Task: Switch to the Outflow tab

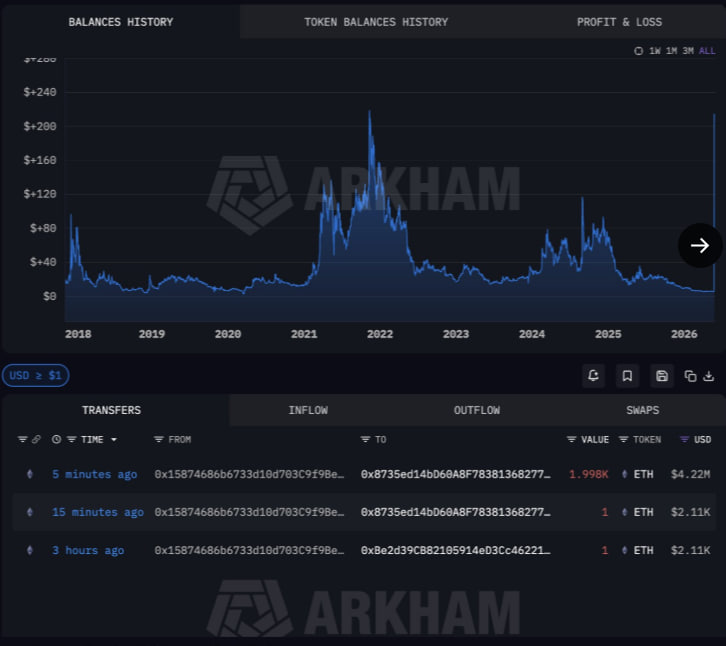Action: (x=477, y=410)
